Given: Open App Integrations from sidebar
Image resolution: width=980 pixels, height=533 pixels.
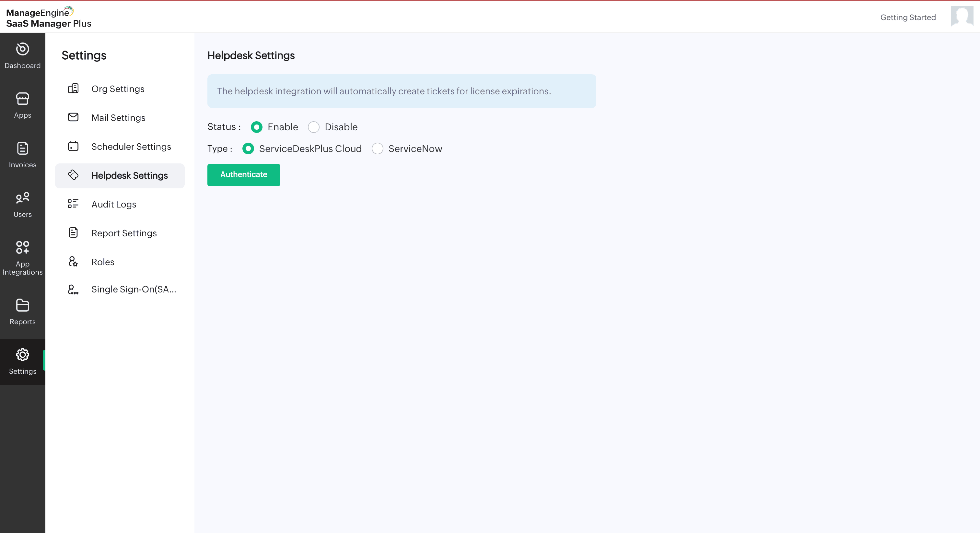Looking at the screenshot, I should point(22,257).
